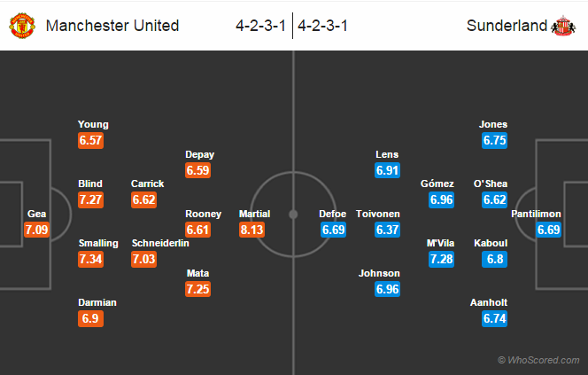Select Defoe's 6.69 rating badge
The width and height of the screenshot is (588, 375).
[x=333, y=230]
